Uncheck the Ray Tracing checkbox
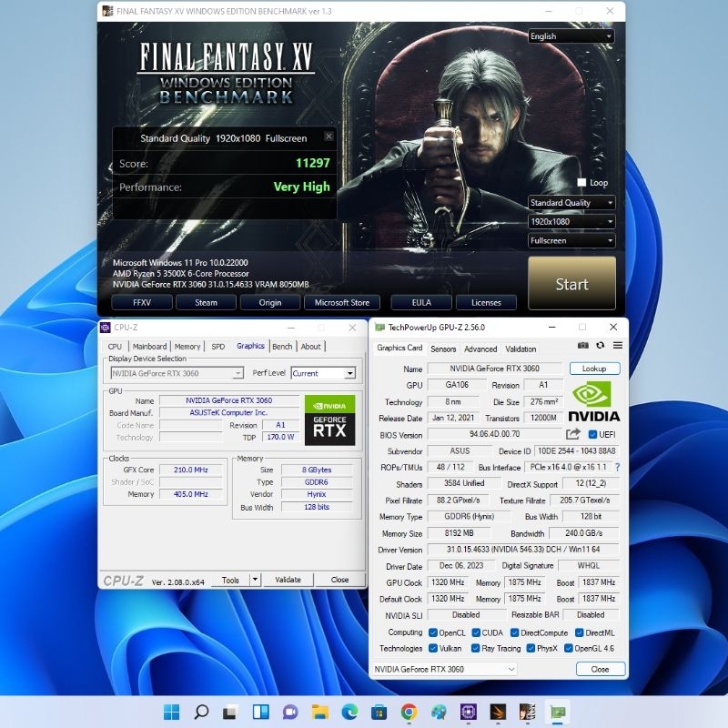Image resolution: width=728 pixels, height=728 pixels. 476,649
